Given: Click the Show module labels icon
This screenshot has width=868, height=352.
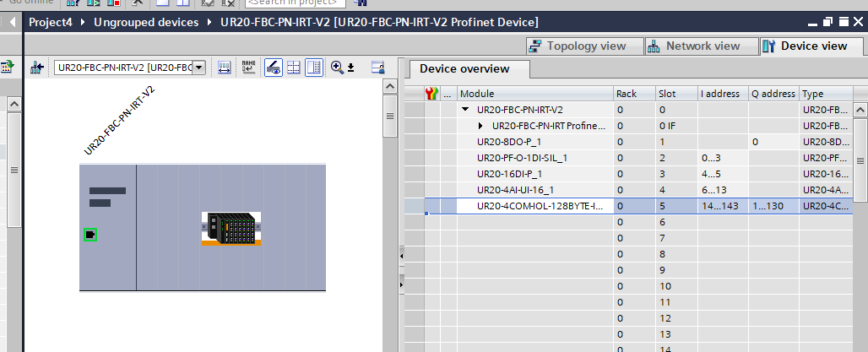Looking at the screenshot, I should (x=225, y=68).
